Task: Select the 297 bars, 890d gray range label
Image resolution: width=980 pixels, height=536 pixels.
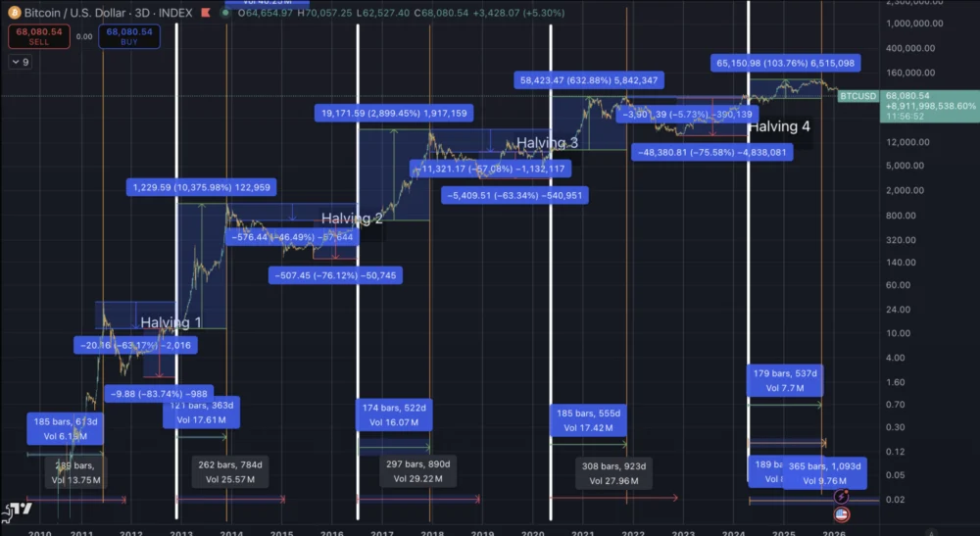Action: (x=417, y=471)
